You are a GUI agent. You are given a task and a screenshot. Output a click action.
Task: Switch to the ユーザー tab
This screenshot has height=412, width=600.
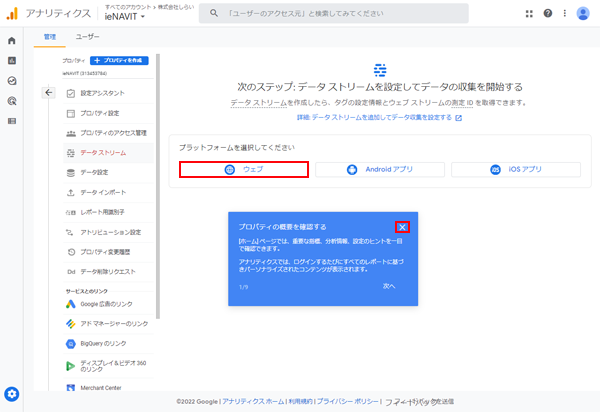click(87, 37)
